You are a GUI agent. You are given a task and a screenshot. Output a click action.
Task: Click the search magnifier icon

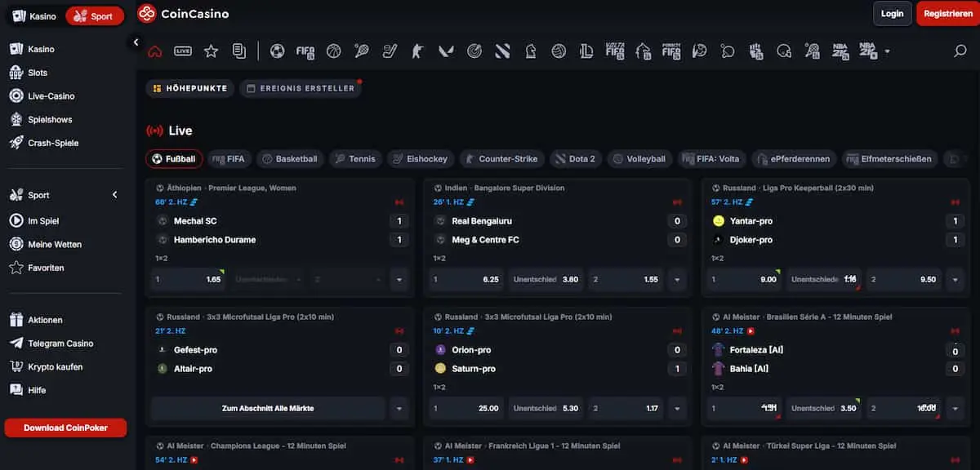pos(960,51)
